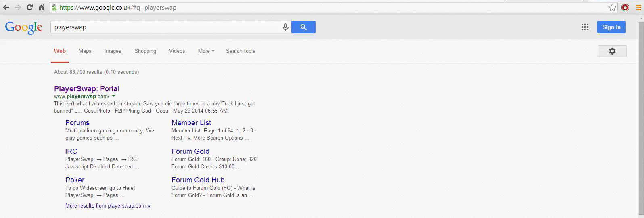Viewport: 644px width, 218px height.
Task: Click More results from playerswap.com
Action: click(x=108, y=206)
